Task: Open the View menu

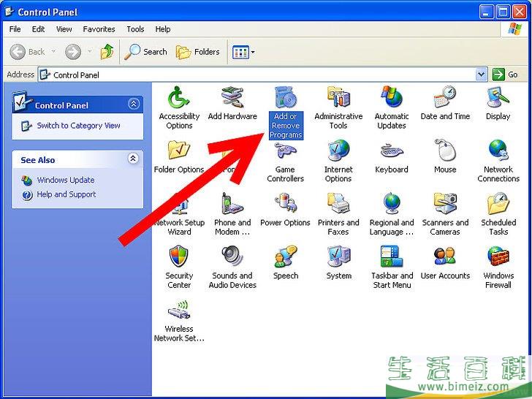Action: pyautogui.click(x=64, y=29)
